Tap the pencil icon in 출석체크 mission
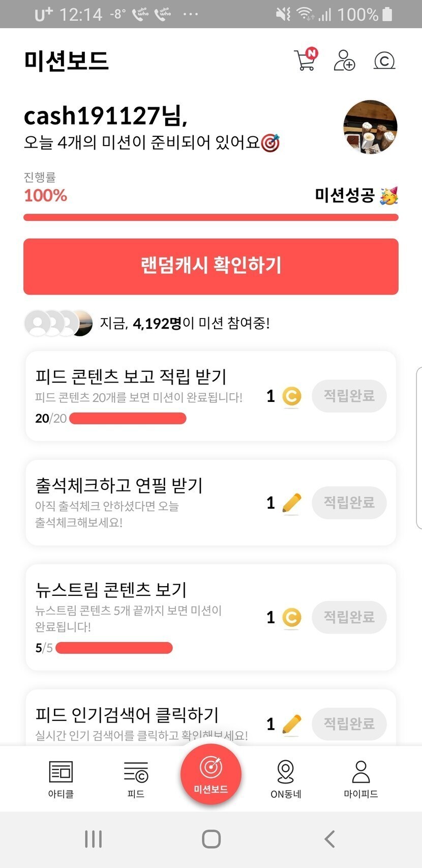Image resolution: width=422 pixels, height=868 pixels. click(x=291, y=503)
